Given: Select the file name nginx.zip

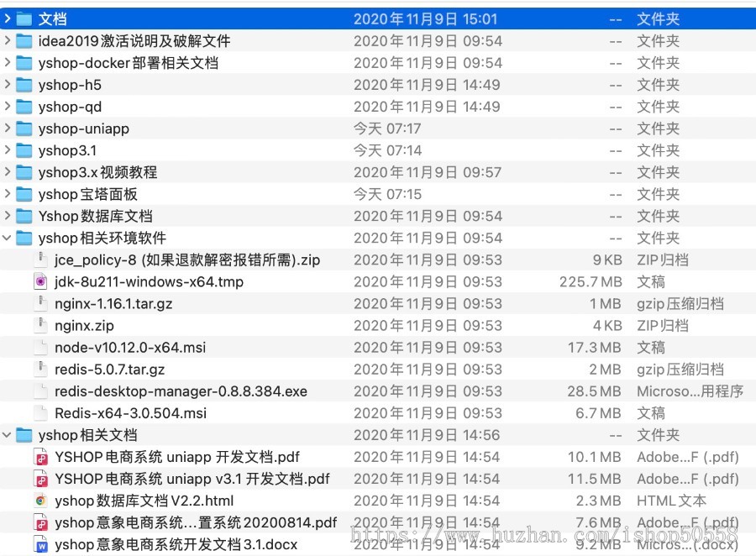Looking at the screenshot, I should [84, 326].
